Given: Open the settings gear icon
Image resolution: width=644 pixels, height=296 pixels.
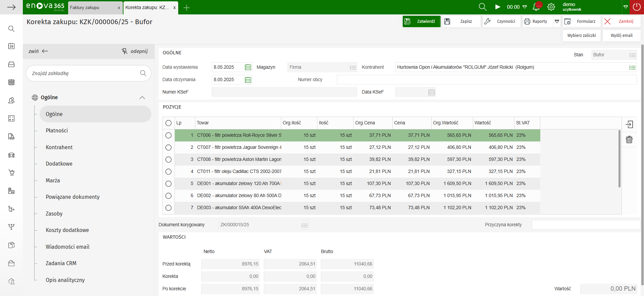Looking at the screenshot, I should 551,7.
